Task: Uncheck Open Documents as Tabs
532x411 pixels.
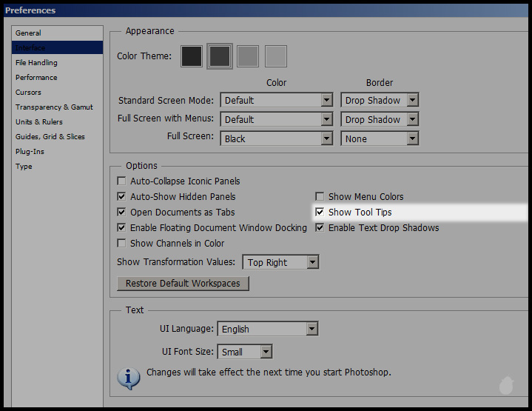Action: (122, 213)
